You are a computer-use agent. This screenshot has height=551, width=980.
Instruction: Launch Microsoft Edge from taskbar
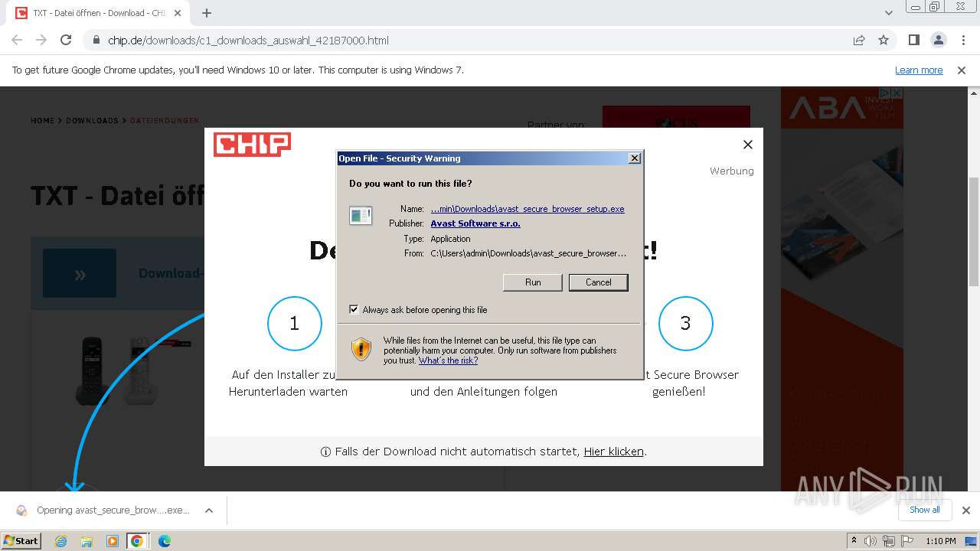click(x=164, y=541)
